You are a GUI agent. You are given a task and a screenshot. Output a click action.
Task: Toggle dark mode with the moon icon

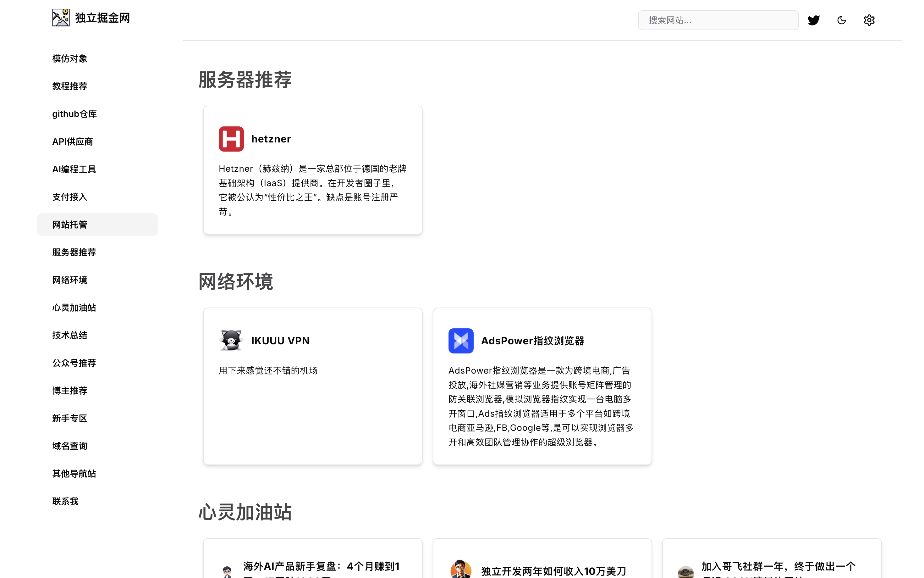[x=841, y=20]
